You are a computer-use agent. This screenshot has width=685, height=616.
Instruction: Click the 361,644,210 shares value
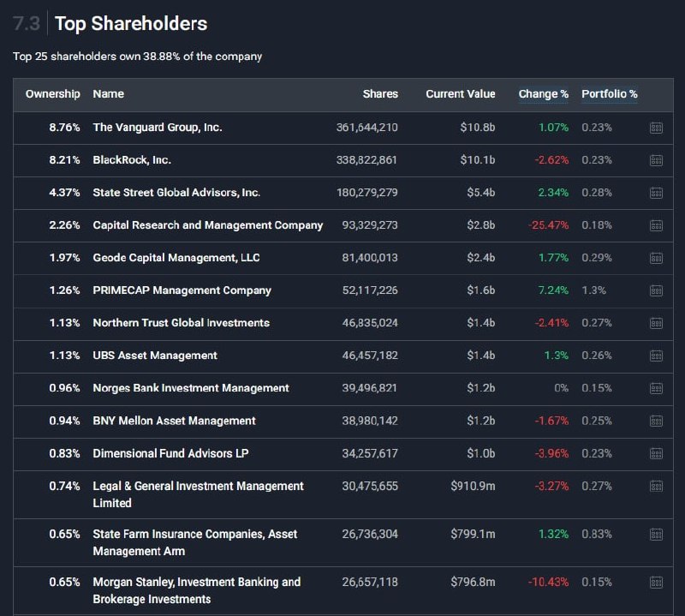(x=367, y=127)
